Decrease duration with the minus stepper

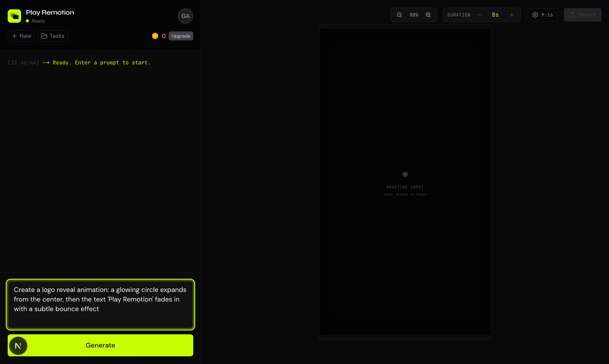(479, 15)
